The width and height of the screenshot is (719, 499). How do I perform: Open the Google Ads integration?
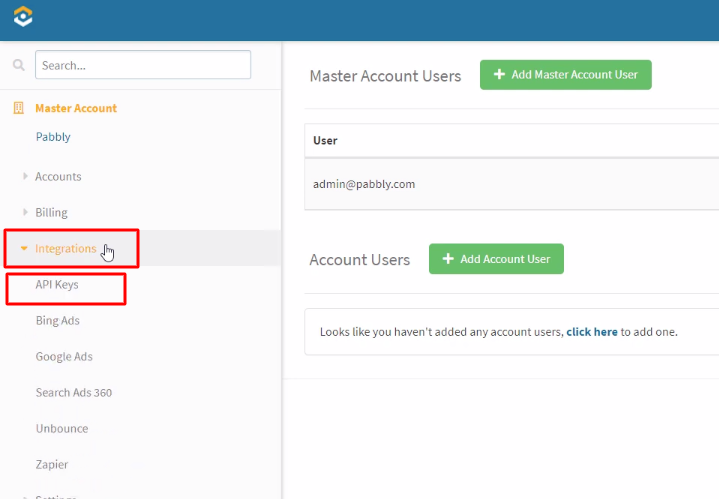(64, 356)
